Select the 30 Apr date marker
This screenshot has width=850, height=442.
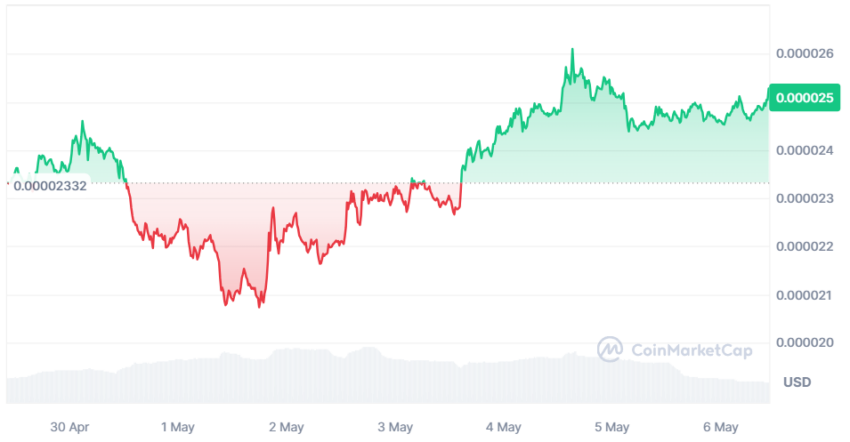[x=69, y=427]
